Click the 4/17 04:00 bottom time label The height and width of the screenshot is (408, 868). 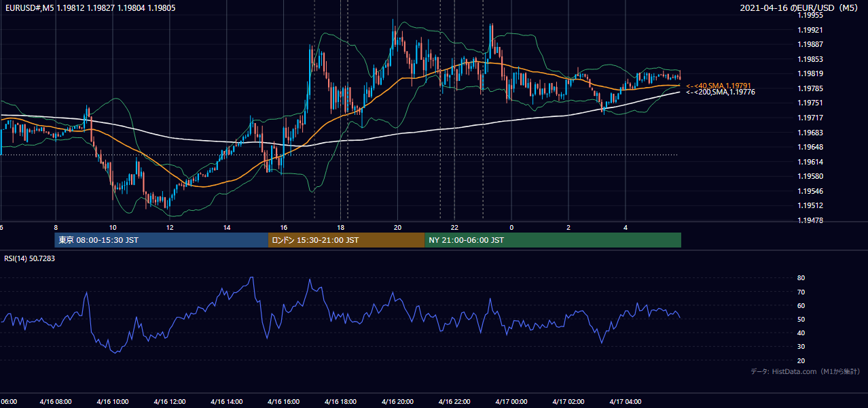coord(626,402)
